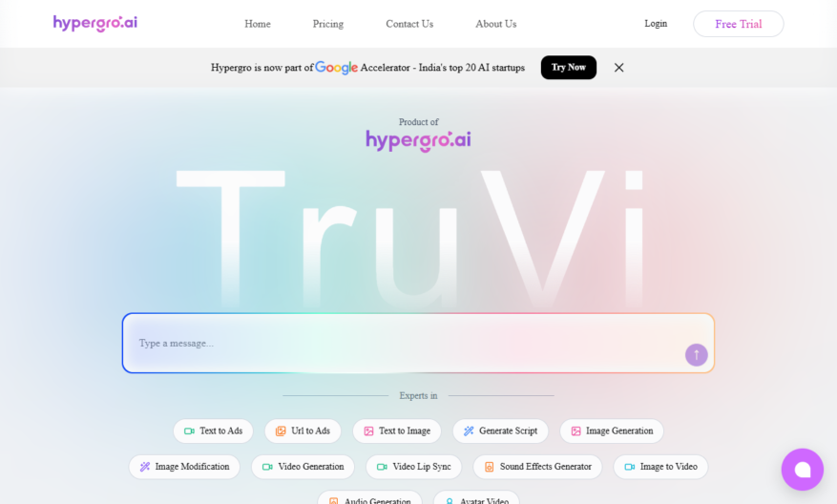Viewport: 837px width, 504px height.
Task: Choose the Text to Image chip
Action: pyautogui.click(x=397, y=430)
